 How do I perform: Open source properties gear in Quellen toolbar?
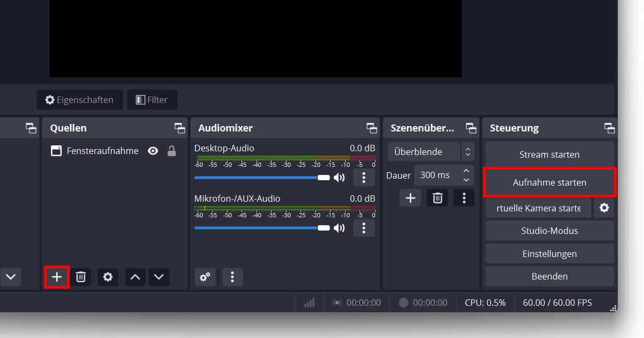[108, 277]
